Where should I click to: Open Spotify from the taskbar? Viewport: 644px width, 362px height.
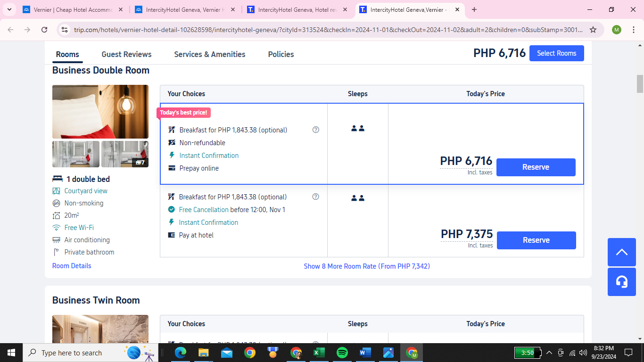[x=342, y=353]
